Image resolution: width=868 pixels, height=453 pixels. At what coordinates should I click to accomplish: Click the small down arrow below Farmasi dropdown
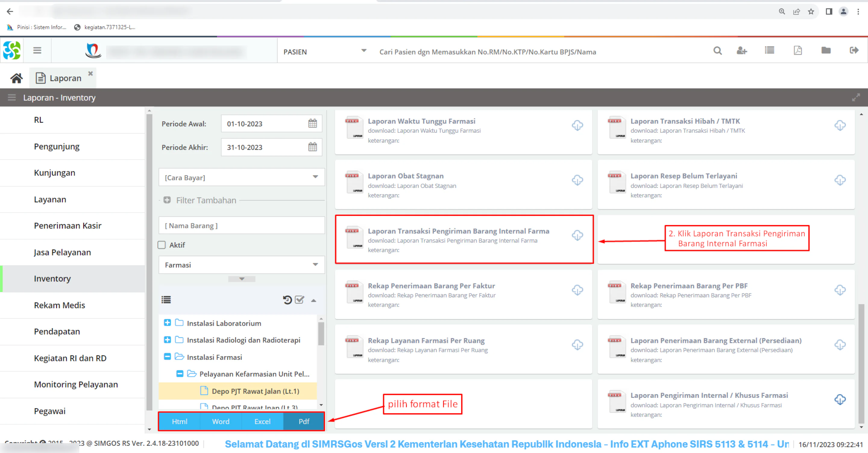pyautogui.click(x=242, y=279)
